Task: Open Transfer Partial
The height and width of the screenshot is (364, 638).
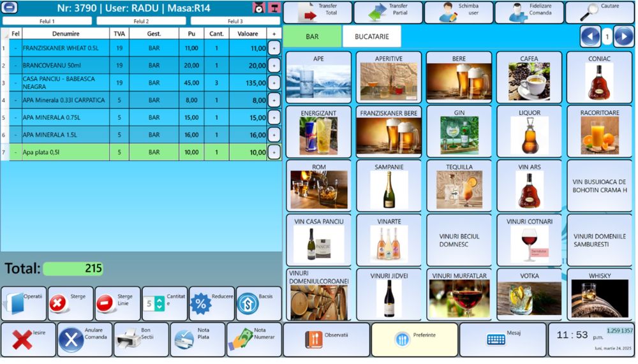Action: tap(388, 12)
